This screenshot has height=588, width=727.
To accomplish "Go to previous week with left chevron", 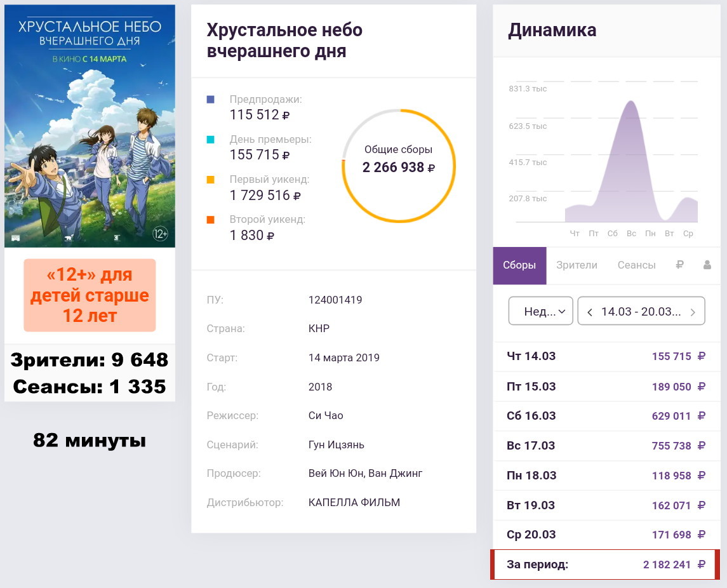I will pos(590,312).
